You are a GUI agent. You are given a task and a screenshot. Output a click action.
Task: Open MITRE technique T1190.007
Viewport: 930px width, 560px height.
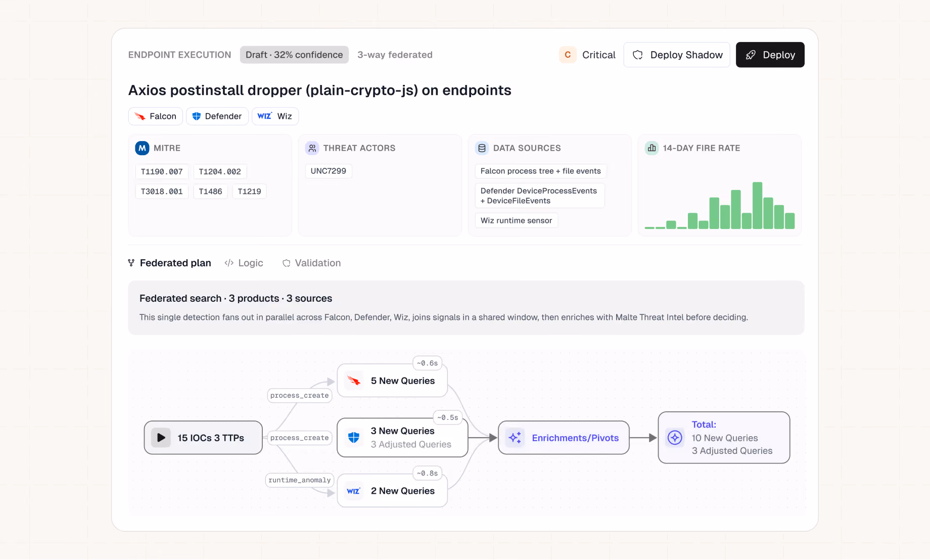point(162,172)
